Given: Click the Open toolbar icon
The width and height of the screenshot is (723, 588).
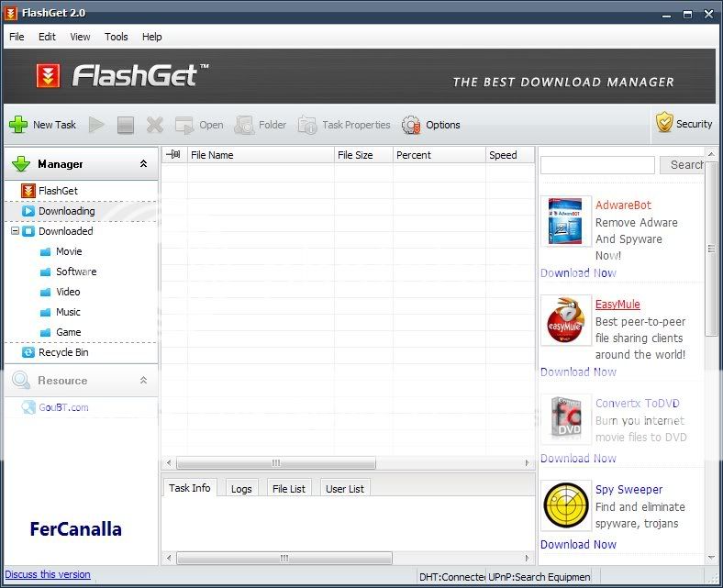Looking at the screenshot, I should click(184, 125).
